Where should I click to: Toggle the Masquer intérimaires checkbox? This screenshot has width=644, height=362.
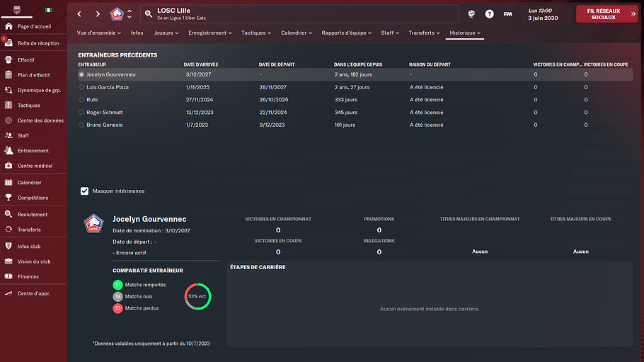(85, 191)
